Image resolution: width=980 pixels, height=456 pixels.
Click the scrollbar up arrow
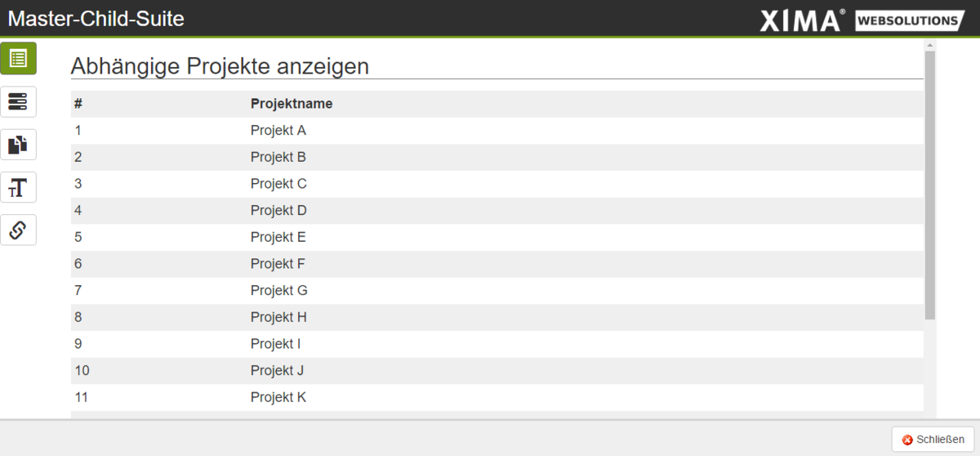click(930, 45)
